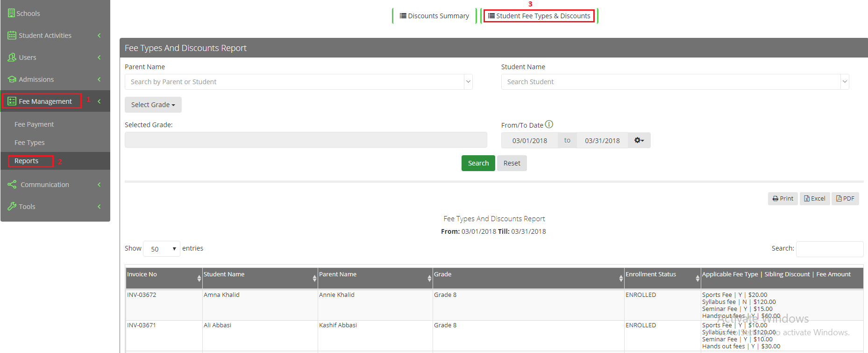The image size is (868, 353).
Task: Select student name Ali Abbasi
Action: pos(217,325)
